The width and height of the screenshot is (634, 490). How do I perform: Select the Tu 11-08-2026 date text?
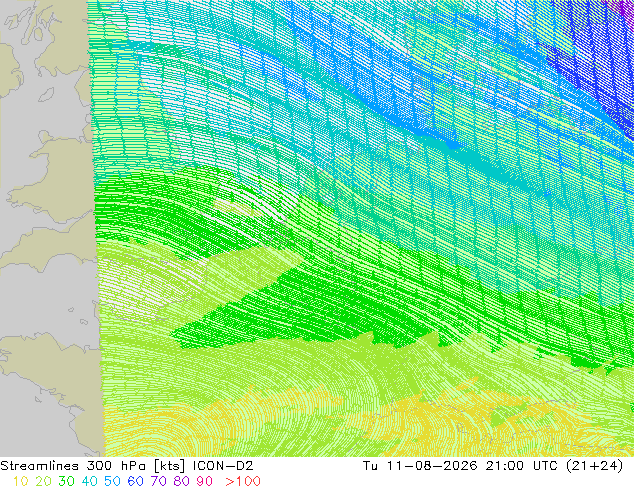[421, 466]
